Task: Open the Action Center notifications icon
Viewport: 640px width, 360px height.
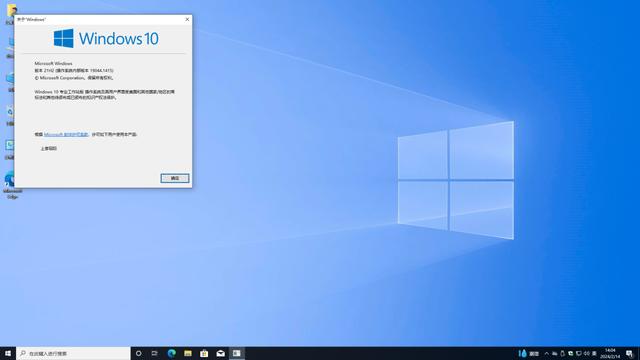Action: (x=630, y=353)
